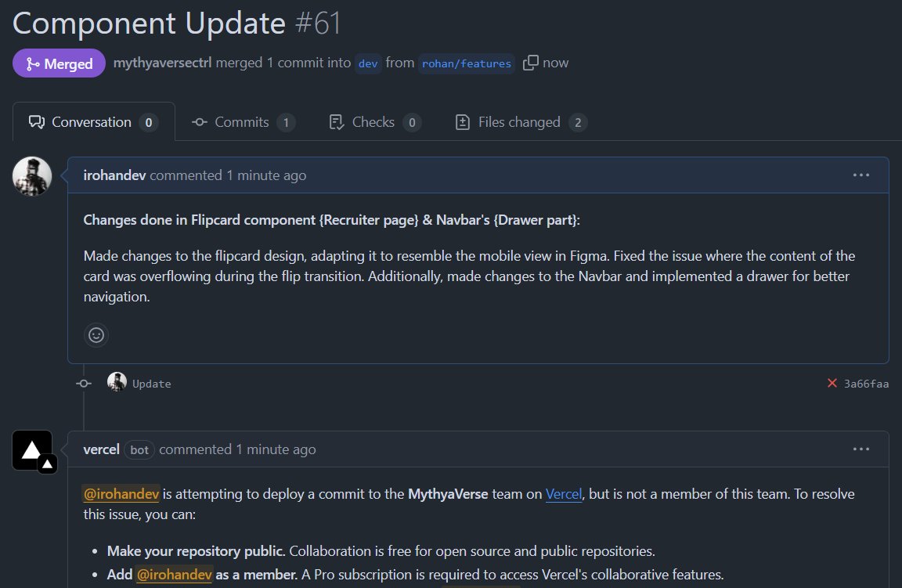The height and width of the screenshot is (588, 902).
Task: Click the 'bot' label badge next to vercel
Action: (x=139, y=450)
